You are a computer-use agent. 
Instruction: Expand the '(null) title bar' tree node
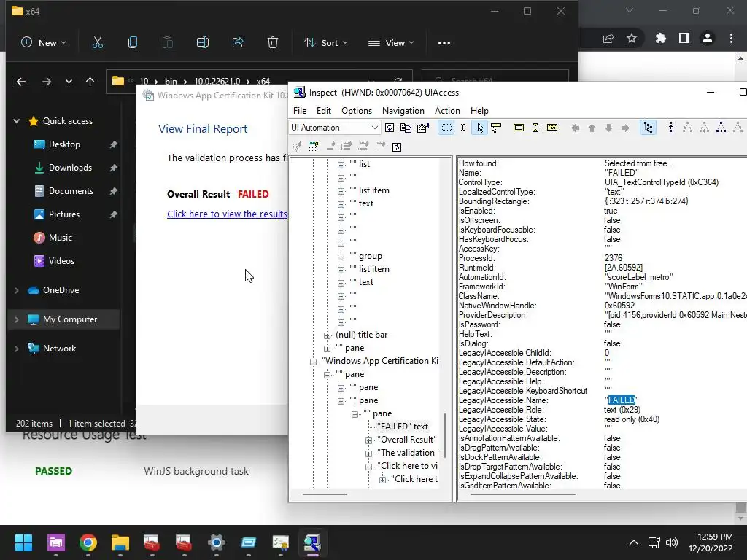(x=328, y=335)
